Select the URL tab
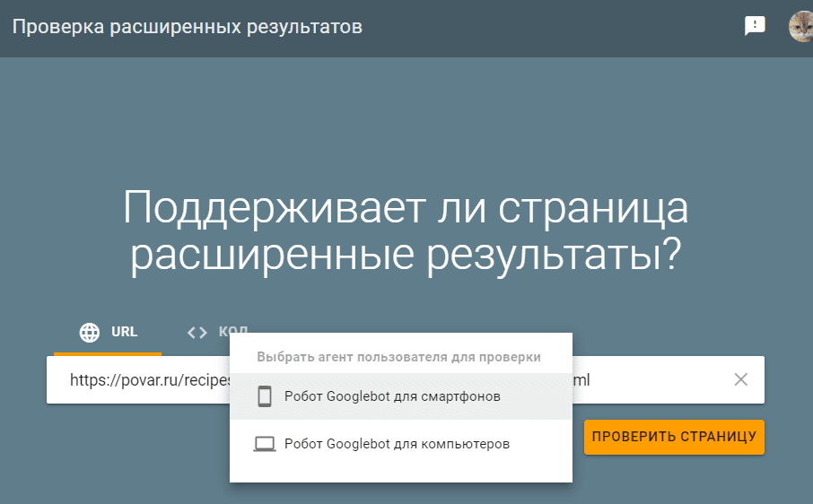813x504 pixels. point(108,332)
